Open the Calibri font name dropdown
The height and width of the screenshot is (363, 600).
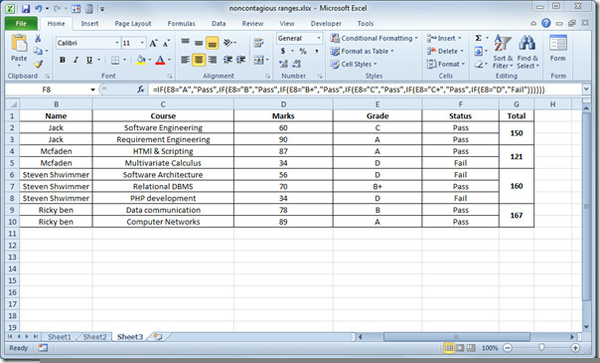117,43
